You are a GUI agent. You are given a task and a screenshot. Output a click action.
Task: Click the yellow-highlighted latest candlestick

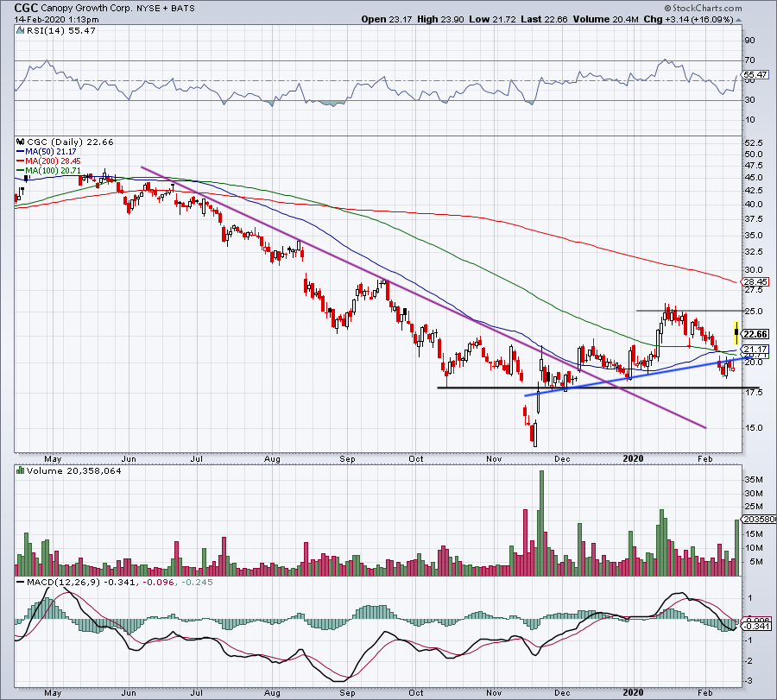[736, 333]
